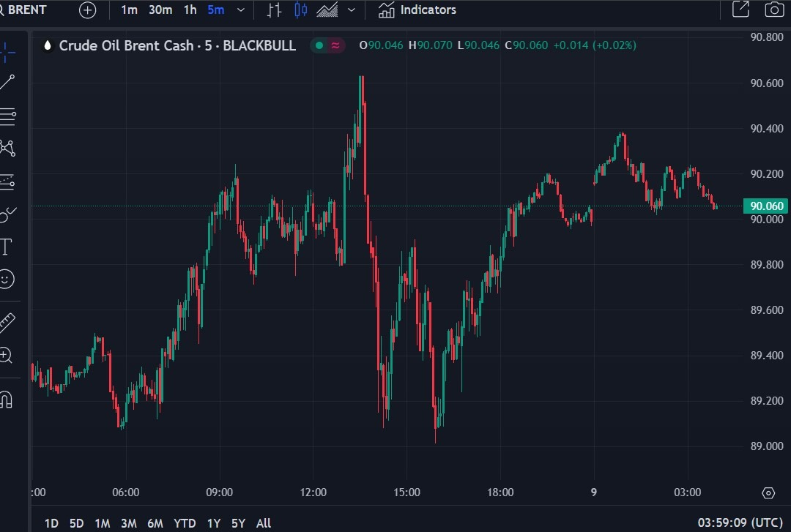Screen dimensions: 791x532
Task: Click the green market-open status dot
Action: pyautogui.click(x=319, y=45)
